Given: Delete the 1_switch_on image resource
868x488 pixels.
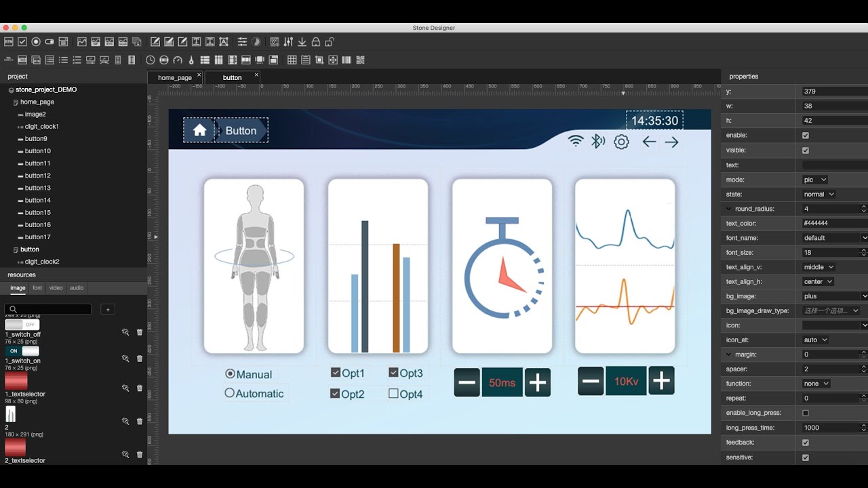Looking at the screenshot, I should 140,359.
